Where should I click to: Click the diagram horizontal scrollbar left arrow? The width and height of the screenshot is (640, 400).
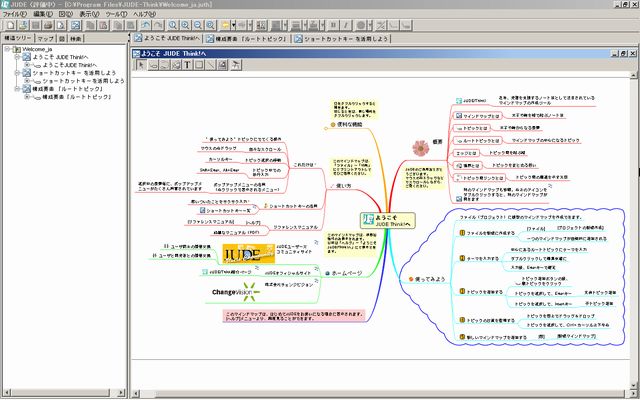click(136, 393)
